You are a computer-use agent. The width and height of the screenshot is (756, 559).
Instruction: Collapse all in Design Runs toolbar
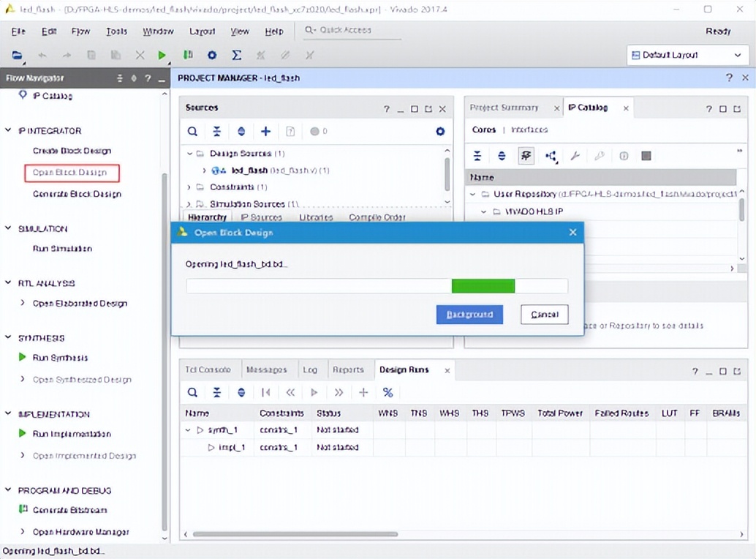pos(217,393)
